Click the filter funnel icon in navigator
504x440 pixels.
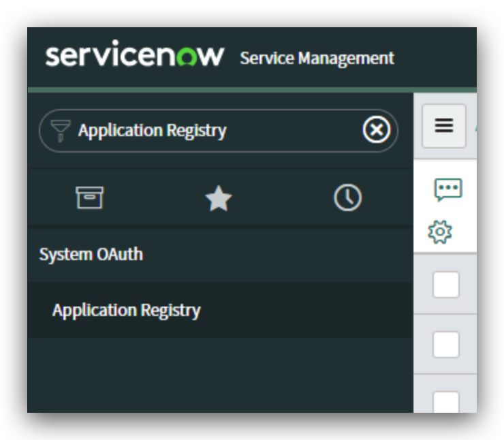point(61,131)
